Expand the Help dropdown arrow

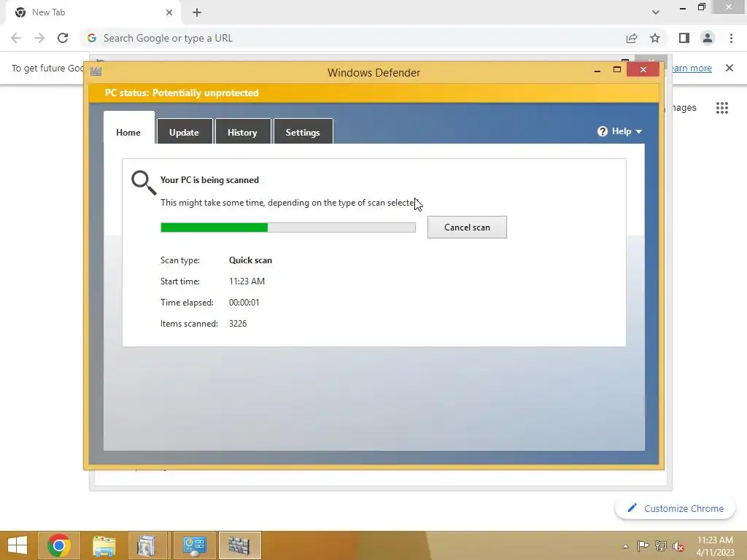639,131
